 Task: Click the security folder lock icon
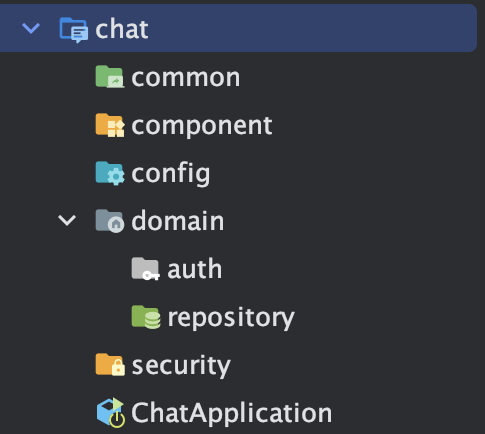click(x=110, y=365)
